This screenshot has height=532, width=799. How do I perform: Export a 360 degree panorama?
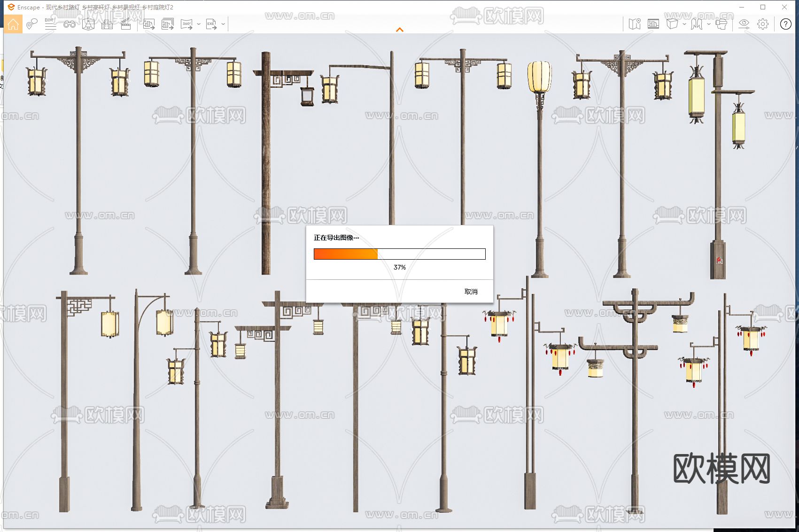187,24
